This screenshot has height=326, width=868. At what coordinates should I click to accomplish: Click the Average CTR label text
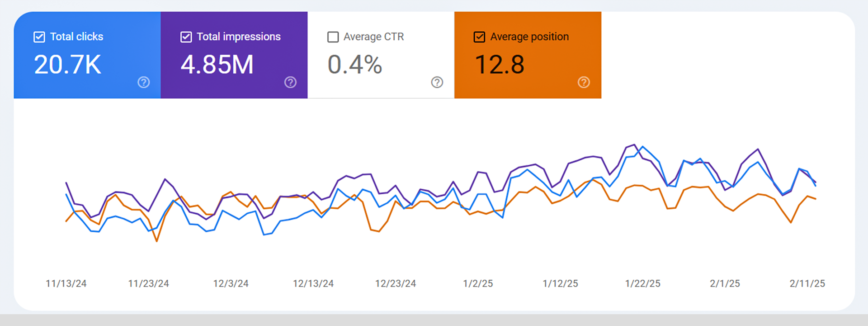pos(374,37)
